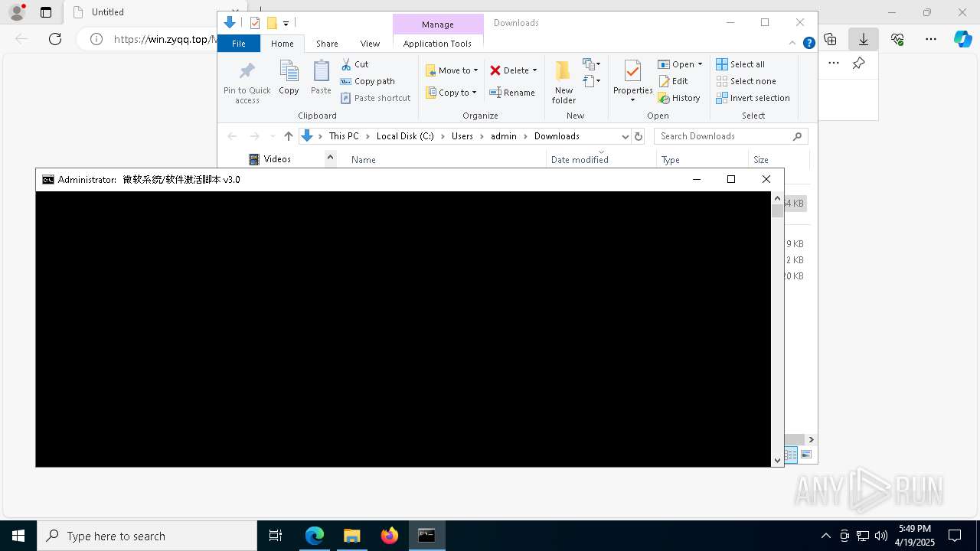Open the File ribbon tab

tap(239, 44)
